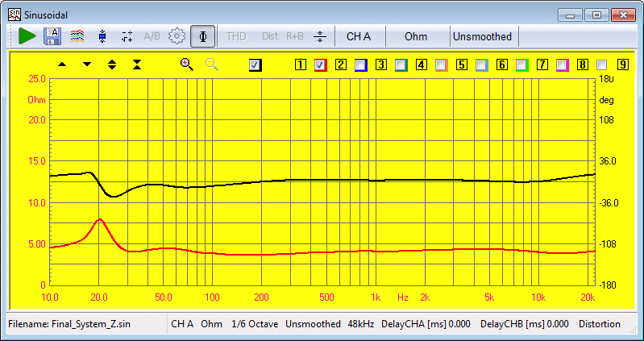Click the Filename: Final_System_Z.sin status text
The height and width of the screenshot is (341, 644).
coord(69,324)
